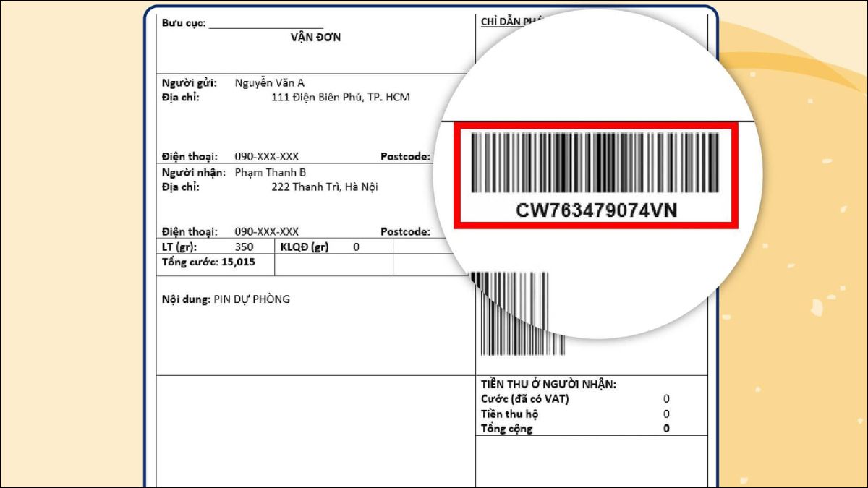Click the CHỈ DẪN heading at top right

click(x=512, y=22)
